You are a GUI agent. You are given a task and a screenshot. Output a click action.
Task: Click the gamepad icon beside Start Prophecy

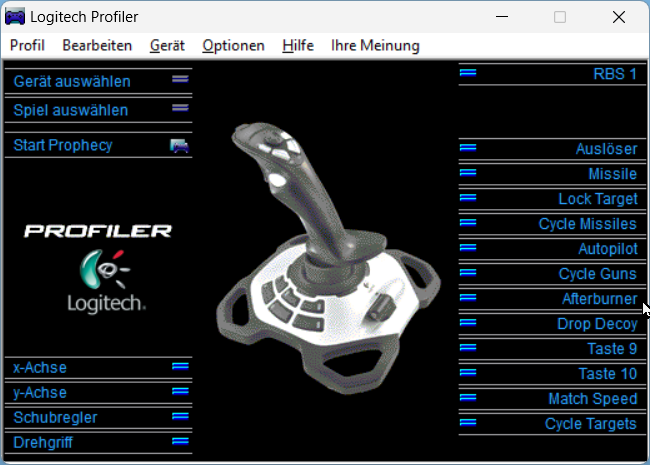179,146
